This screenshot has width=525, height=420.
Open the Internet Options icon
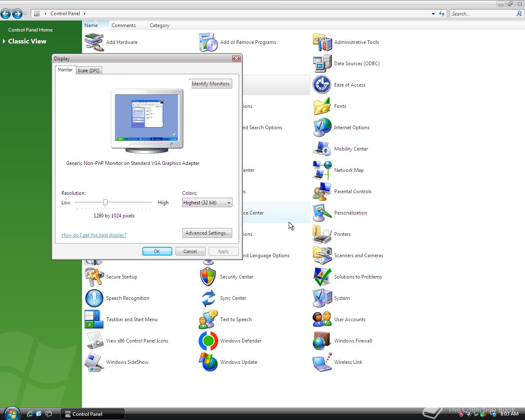pos(322,128)
